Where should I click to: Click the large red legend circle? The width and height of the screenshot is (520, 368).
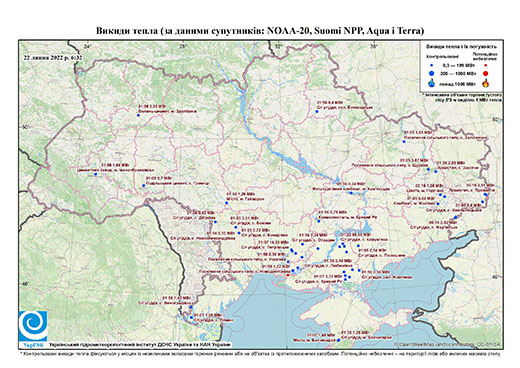click(x=486, y=74)
